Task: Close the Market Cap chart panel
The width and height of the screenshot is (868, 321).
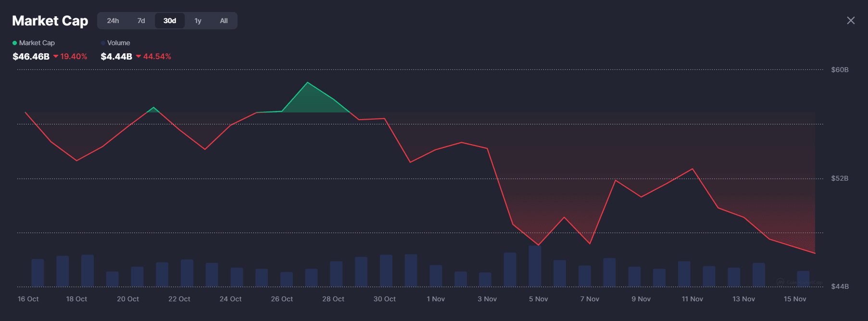Action: tap(851, 20)
